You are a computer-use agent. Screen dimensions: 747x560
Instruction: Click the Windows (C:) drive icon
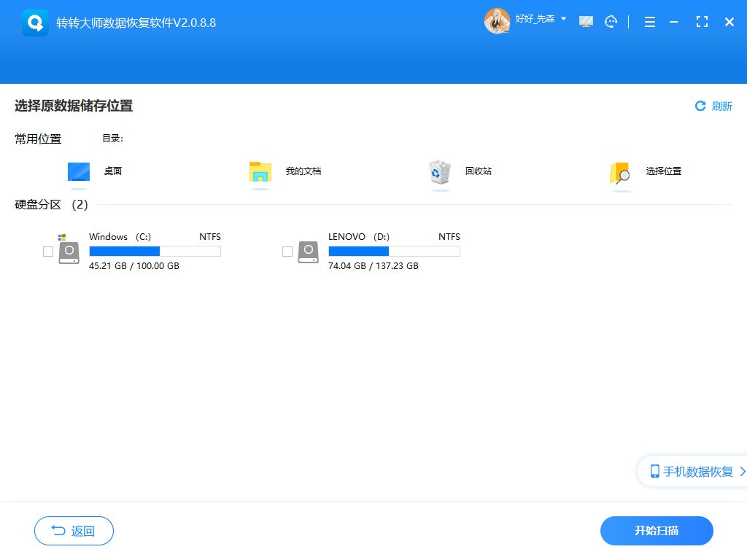point(69,251)
